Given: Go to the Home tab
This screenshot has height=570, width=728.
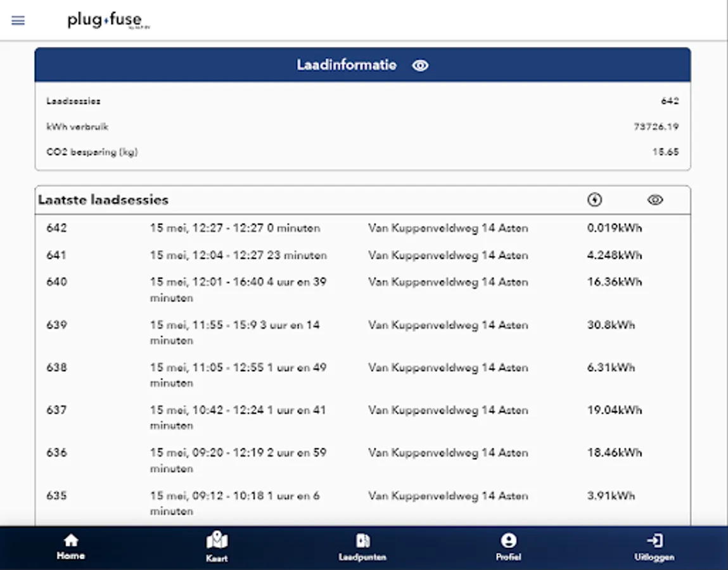Looking at the screenshot, I should coord(70,547).
